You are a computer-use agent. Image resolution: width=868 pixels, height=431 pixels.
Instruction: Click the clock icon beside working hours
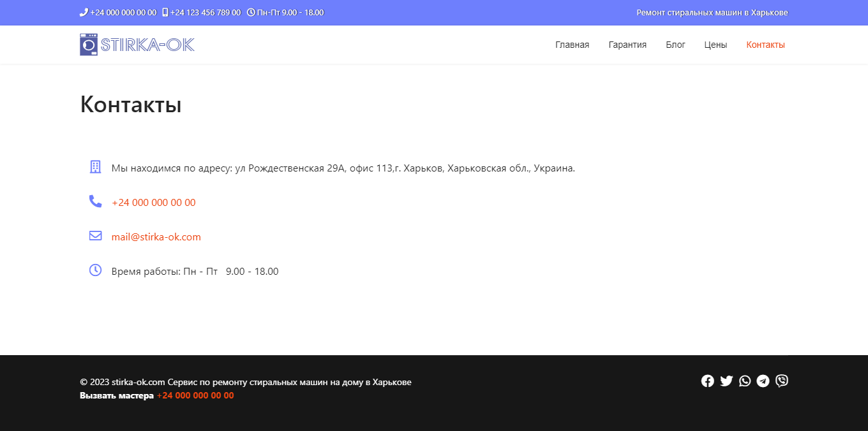click(95, 270)
